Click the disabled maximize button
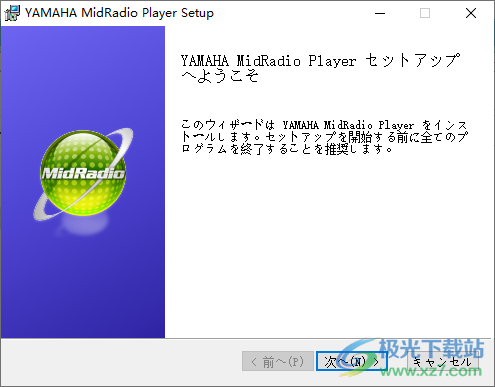 (425, 13)
